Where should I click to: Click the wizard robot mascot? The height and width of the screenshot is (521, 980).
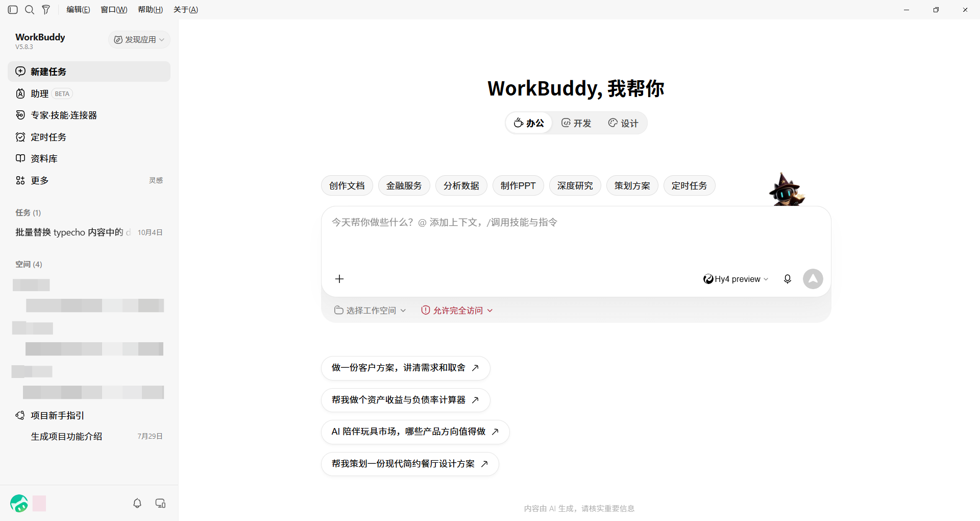pos(787,190)
